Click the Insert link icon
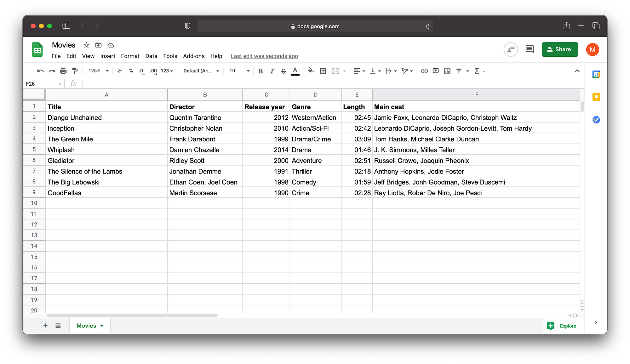This screenshot has height=364, width=630. pos(424,71)
